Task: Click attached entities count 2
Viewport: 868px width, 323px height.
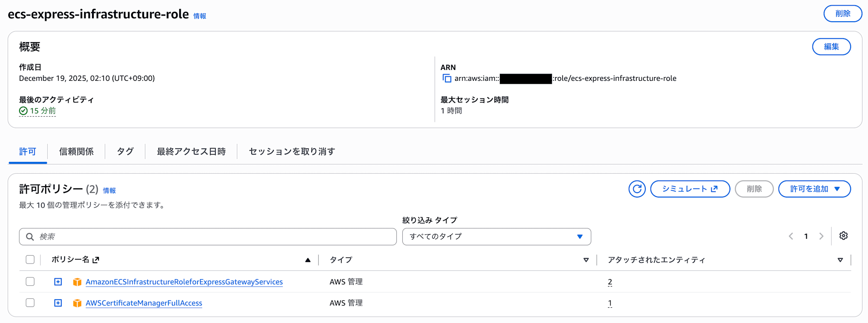Action: [x=610, y=282]
